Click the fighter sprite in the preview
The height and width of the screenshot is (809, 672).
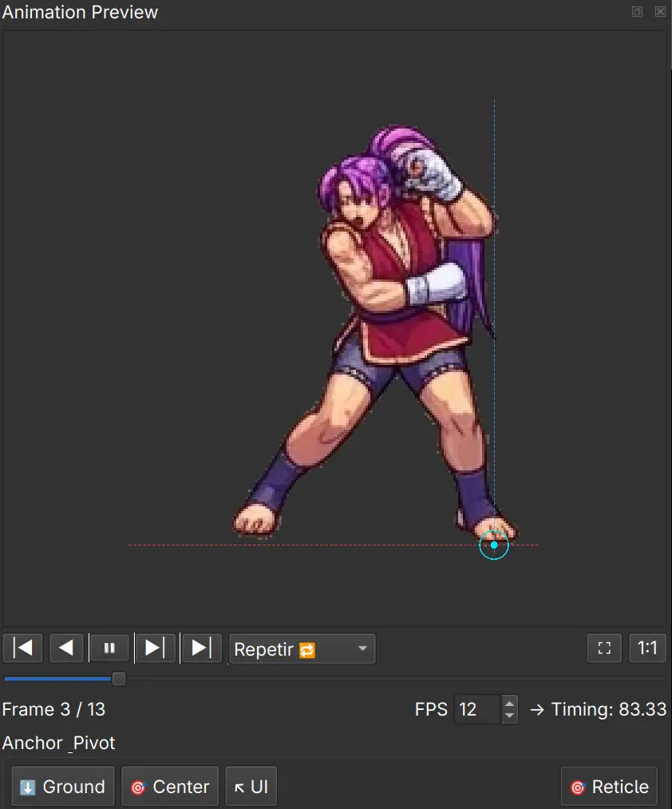[375, 333]
